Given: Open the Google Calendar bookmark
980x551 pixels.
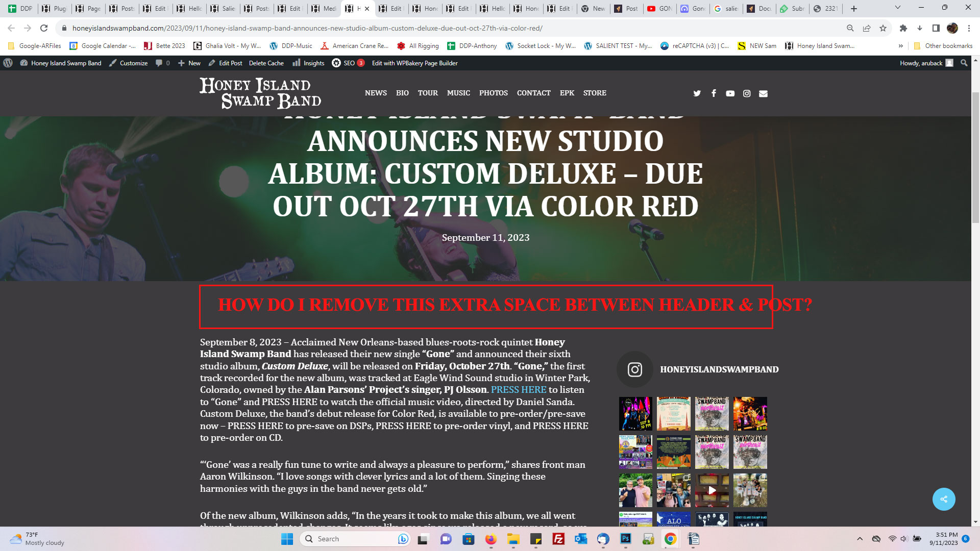Looking at the screenshot, I should [x=103, y=46].
